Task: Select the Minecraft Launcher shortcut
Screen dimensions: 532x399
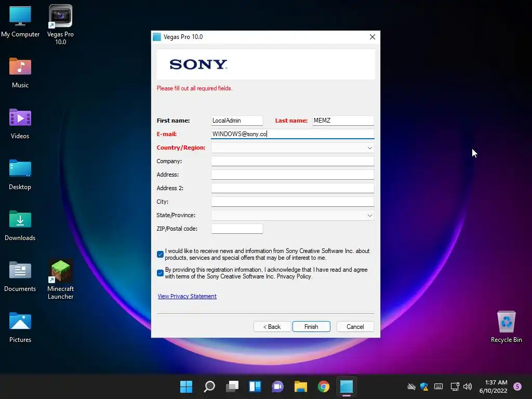Action: click(x=60, y=280)
